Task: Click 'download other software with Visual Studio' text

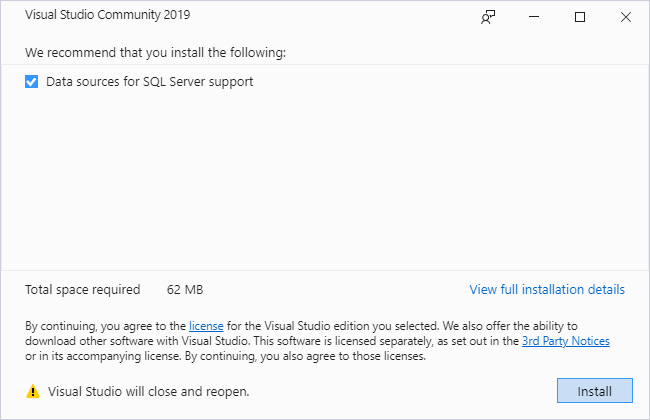Action: click(135, 340)
